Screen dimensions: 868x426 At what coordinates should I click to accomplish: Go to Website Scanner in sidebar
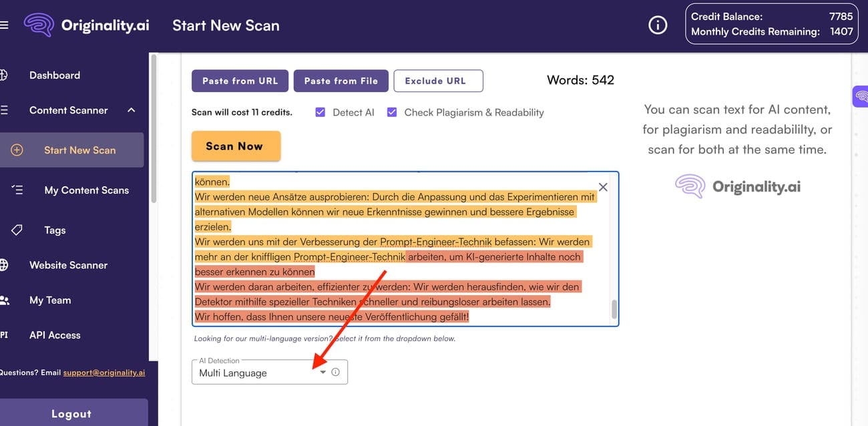68,265
